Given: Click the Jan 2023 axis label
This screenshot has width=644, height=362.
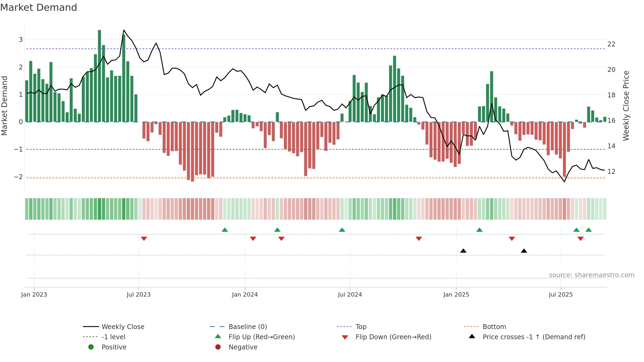Looking at the screenshot, I should (34, 294).
